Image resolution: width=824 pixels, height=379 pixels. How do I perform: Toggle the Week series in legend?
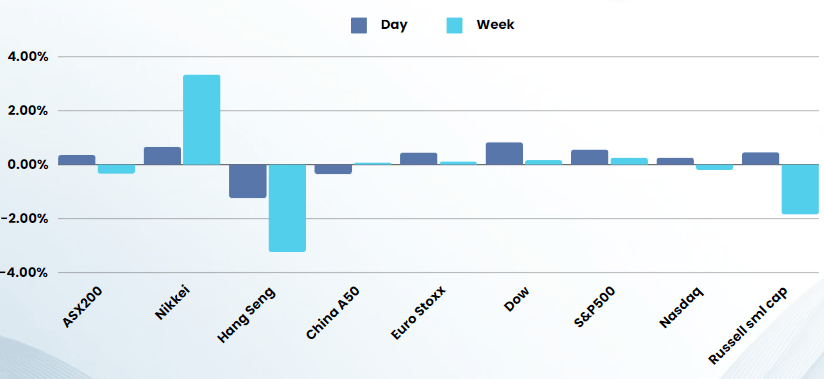tap(480, 25)
